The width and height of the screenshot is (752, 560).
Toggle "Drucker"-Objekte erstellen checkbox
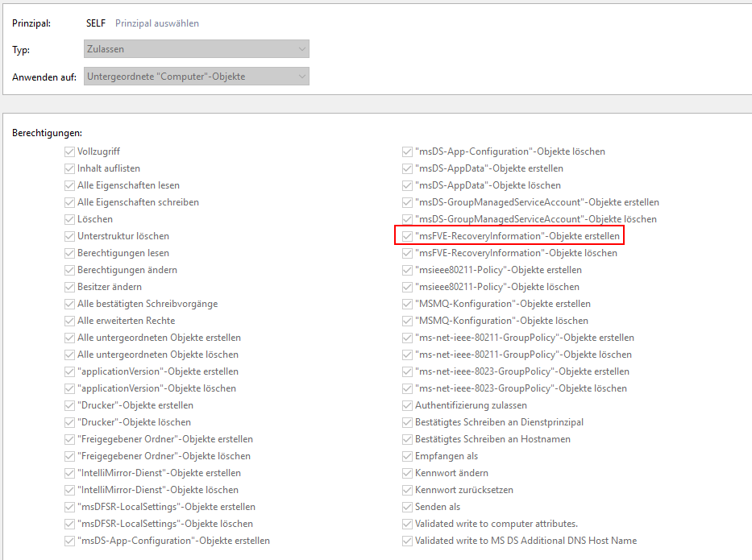69,405
